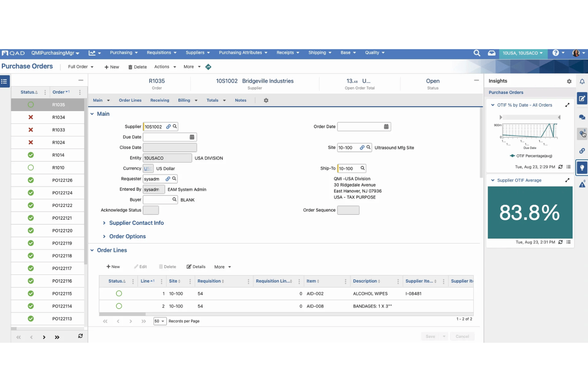Select order PO122126 in list
Image resolution: width=588 pixels, height=392 pixels.
[48, 180]
